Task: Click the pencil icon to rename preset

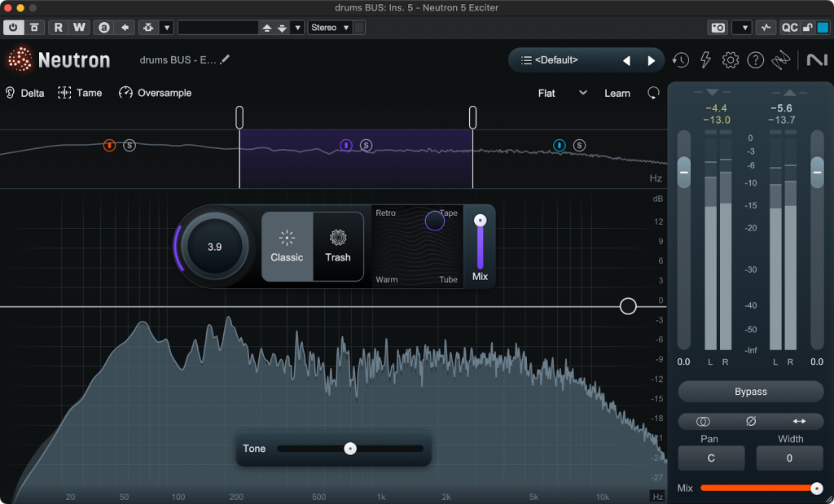Action: (x=226, y=59)
